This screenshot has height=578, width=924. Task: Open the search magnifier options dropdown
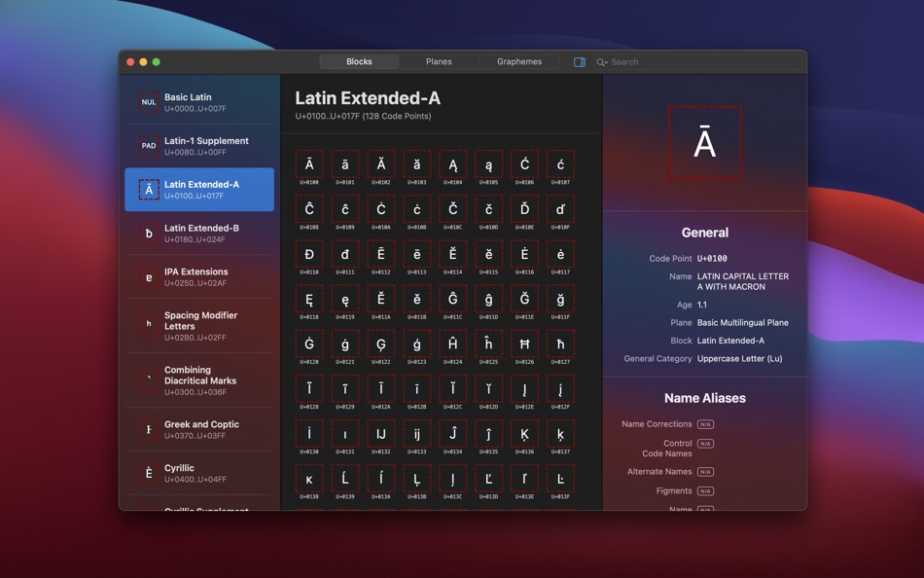tap(602, 62)
